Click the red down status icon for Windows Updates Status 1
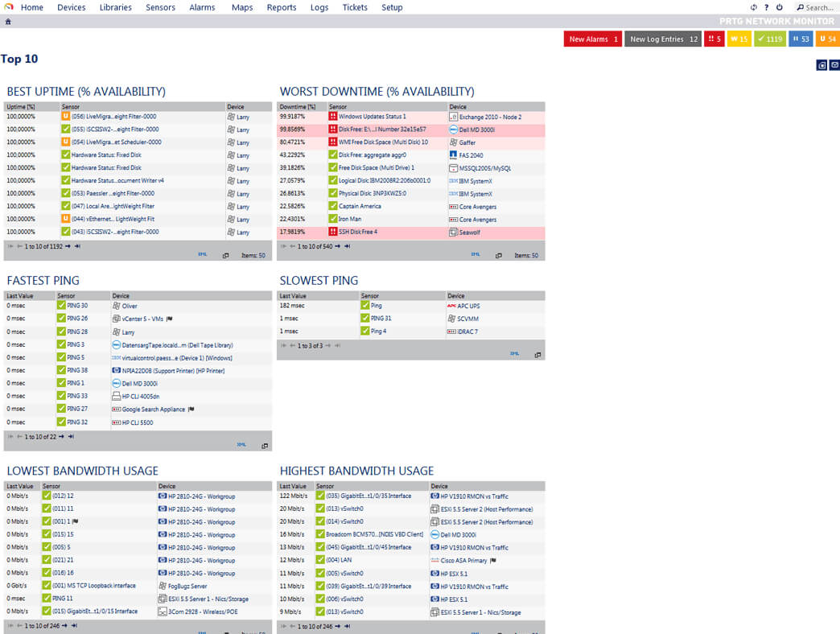 coord(332,116)
